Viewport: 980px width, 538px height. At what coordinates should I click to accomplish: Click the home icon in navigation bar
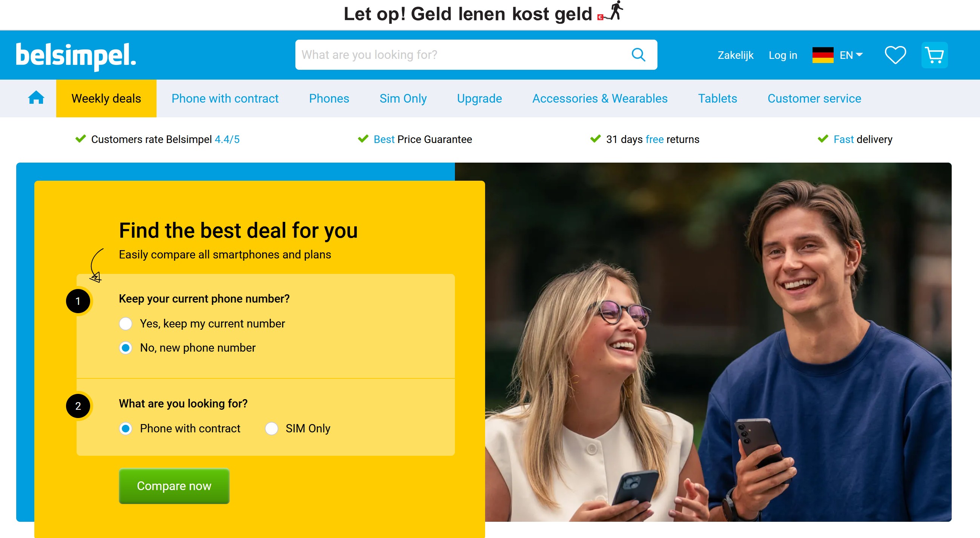(36, 98)
